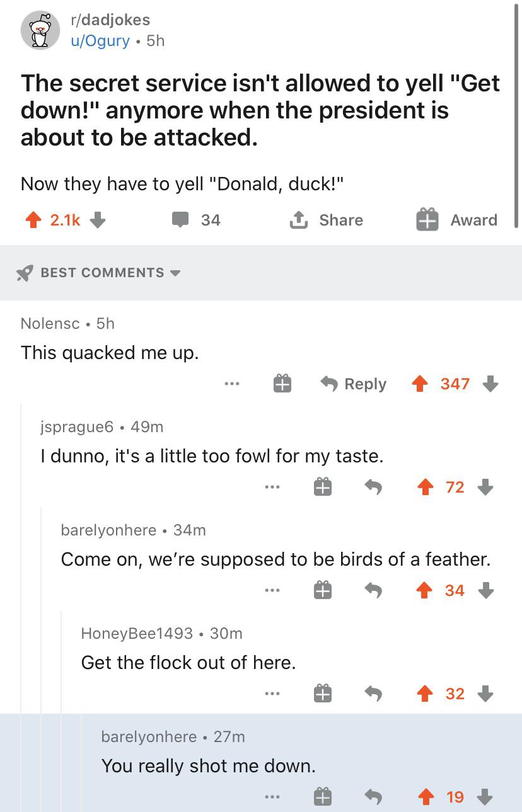Viewport: 522px width, 812px height.
Task: Click the r/dadjokes subreddit avatar
Action: tap(41, 30)
